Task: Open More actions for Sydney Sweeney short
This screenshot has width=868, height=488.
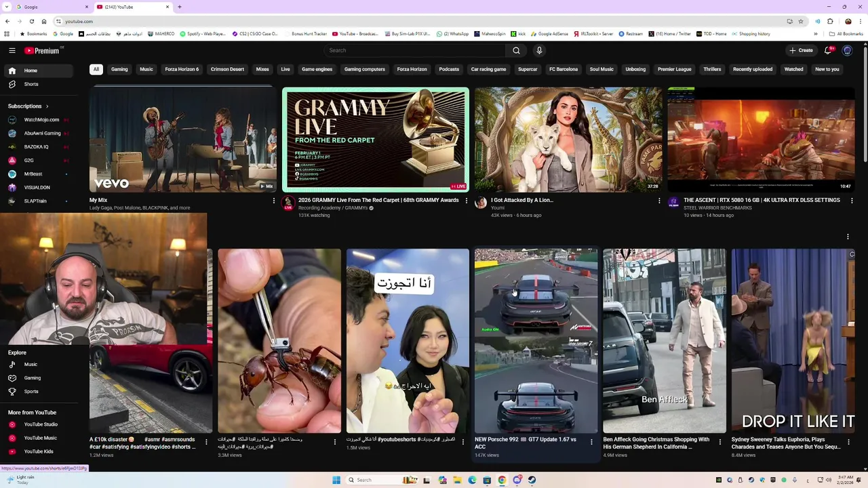Action: coord(848,442)
